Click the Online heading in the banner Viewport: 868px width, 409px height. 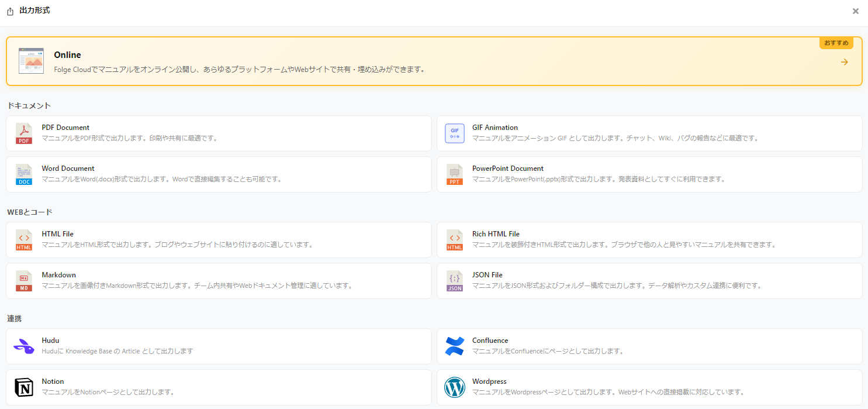[67, 55]
